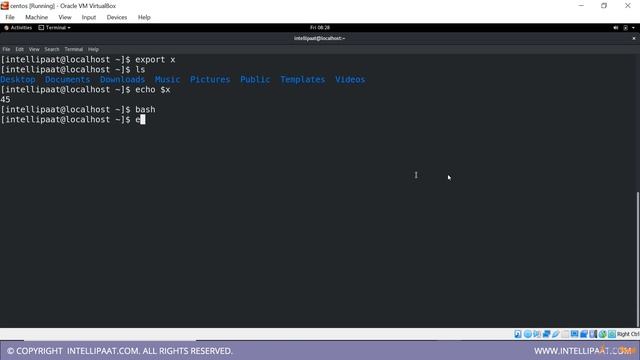Open the terminal's Terminal menu

coord(73,49)
